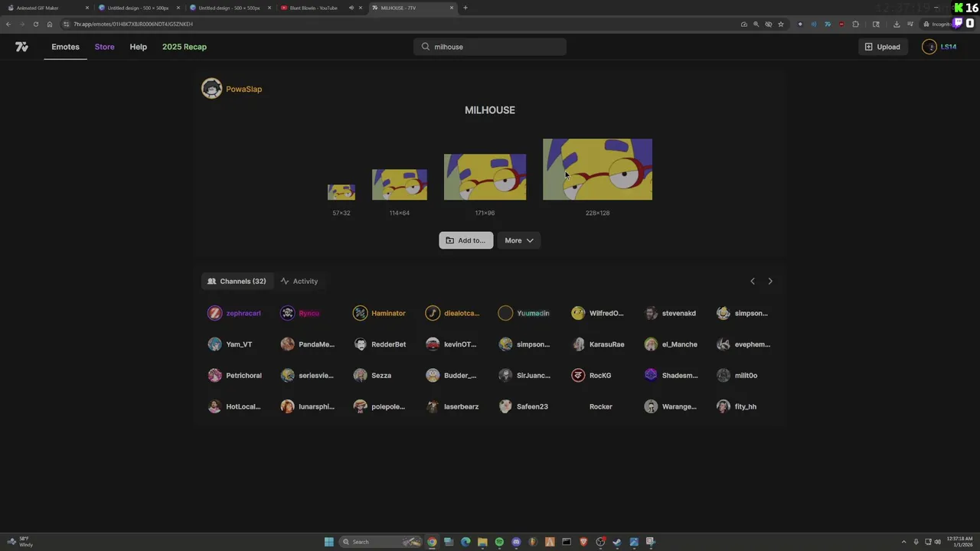Go to previous channels page

752,281
